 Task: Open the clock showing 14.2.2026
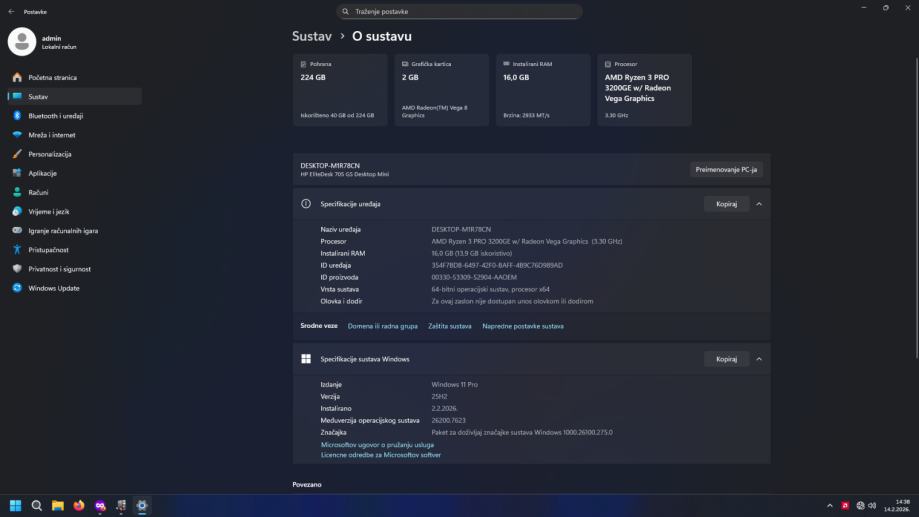pos(897,506)
